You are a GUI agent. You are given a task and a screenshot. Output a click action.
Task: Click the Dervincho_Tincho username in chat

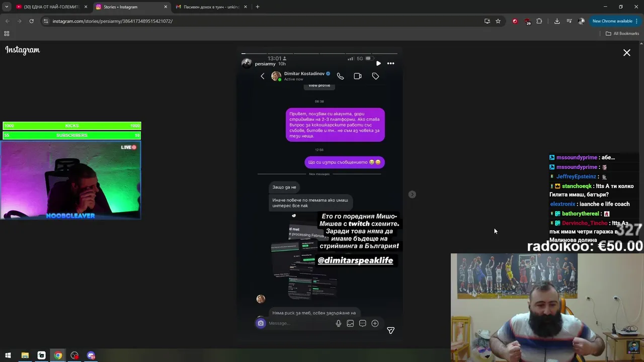[x=585, y=223]
